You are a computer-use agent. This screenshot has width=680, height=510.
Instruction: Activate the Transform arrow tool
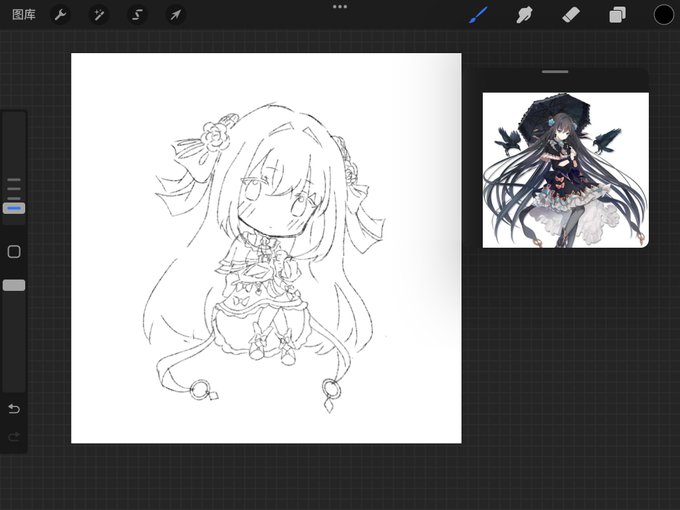[x=175, y=15]
